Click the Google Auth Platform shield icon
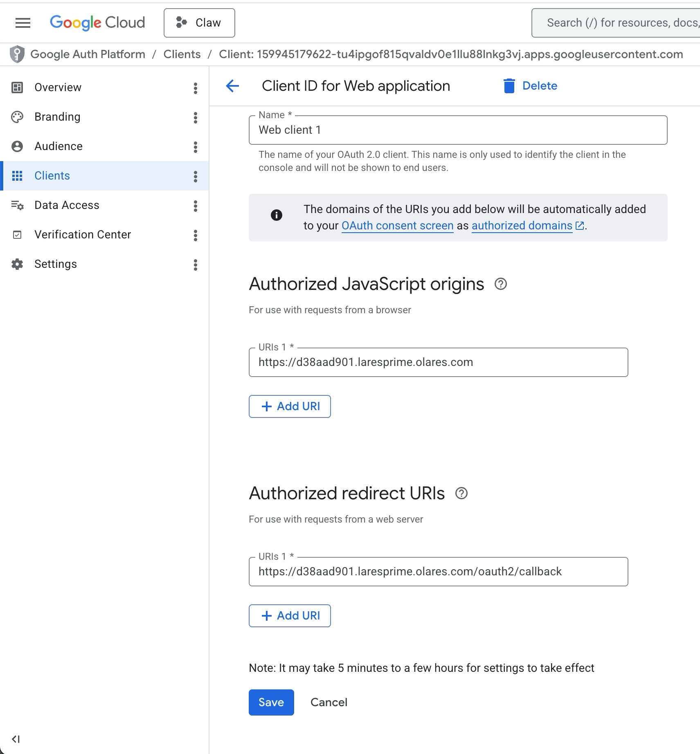 [x=17, y=54]
